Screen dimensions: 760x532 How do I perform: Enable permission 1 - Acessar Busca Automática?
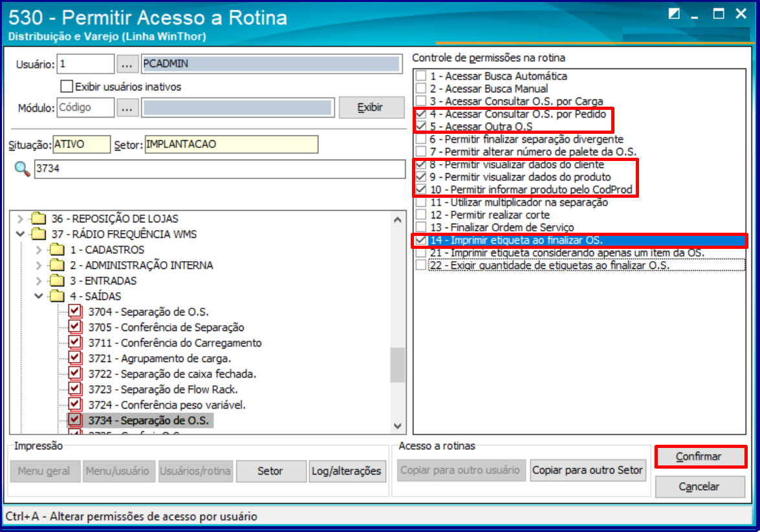pyautogui.click(x=421, y=76)
